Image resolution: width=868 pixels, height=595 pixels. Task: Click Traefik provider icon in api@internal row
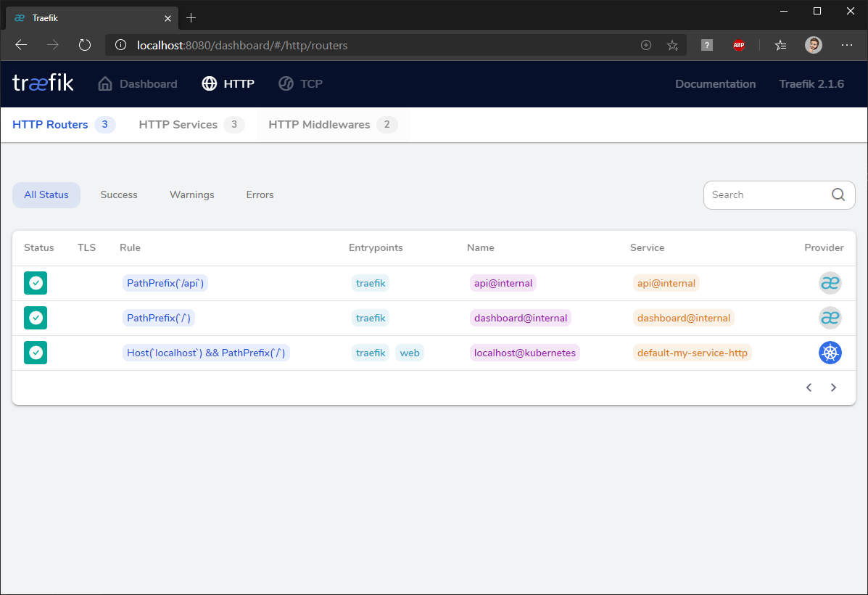(x=830, y=283)
